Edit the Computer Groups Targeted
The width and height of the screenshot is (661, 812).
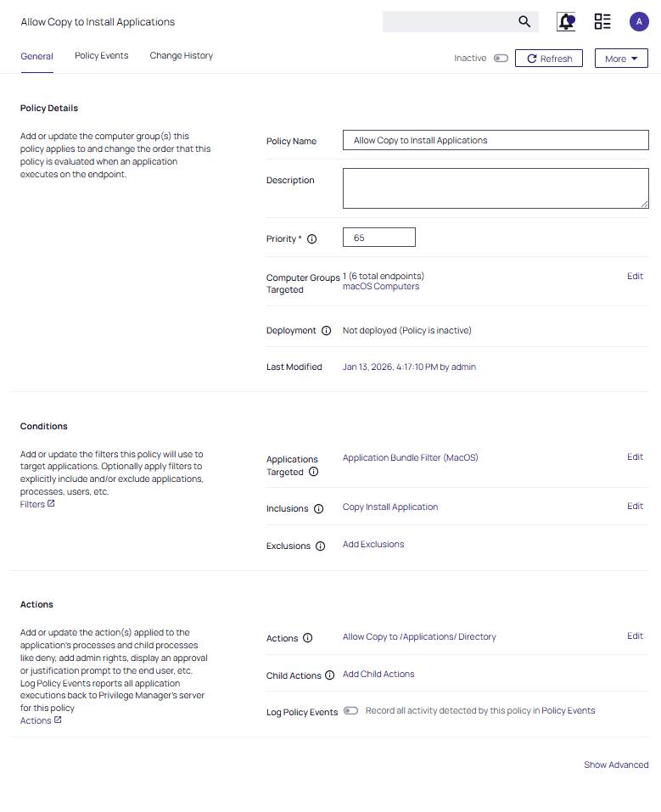tap(635, 277)
